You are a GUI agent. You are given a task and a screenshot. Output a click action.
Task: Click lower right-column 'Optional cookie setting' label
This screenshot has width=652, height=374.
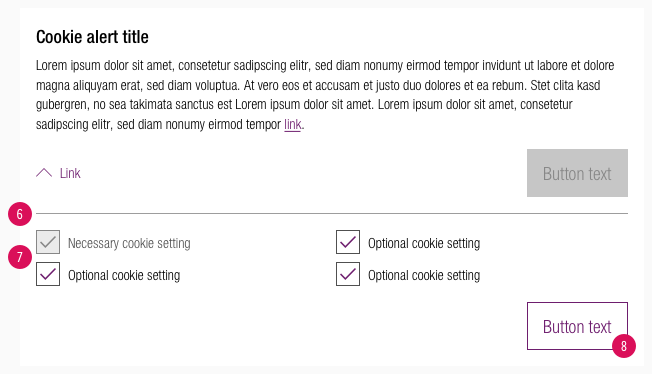(x=424, y=275)
